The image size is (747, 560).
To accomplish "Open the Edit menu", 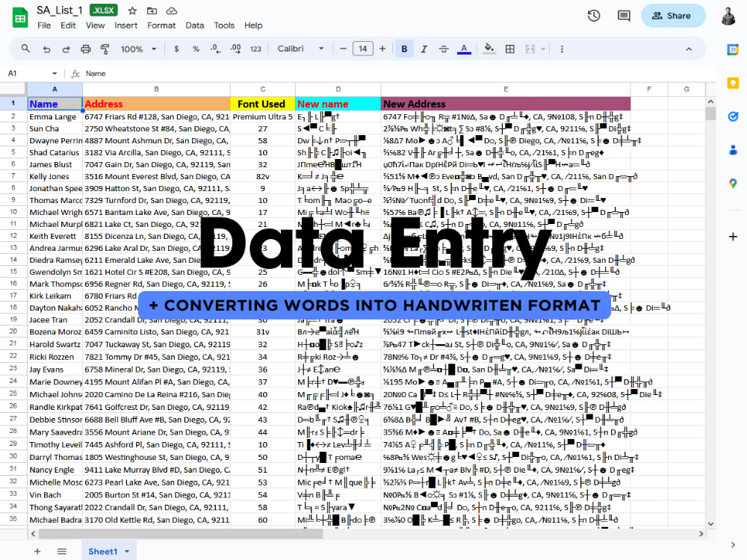I will tap(68, 25).
